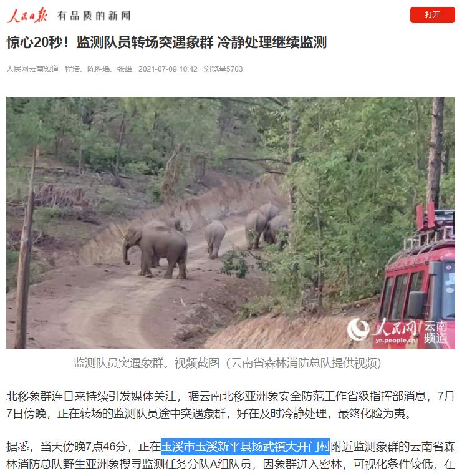The height and width of the screenshot is (476, 462).
Task: Click the 云南频道 watermark text
Action: click(x=436, y=332)
